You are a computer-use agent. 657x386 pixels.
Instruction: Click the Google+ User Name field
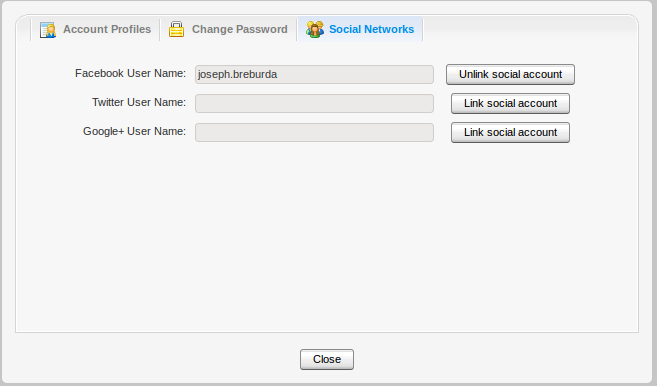coord(314,132)
